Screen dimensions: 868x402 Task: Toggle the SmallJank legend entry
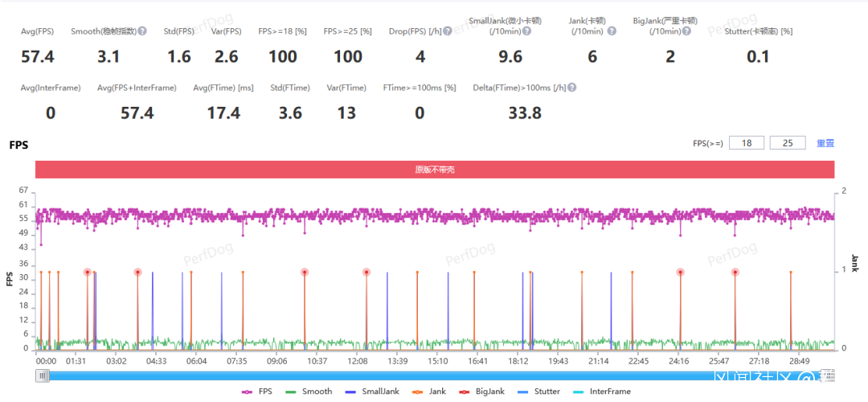(369, 392)
